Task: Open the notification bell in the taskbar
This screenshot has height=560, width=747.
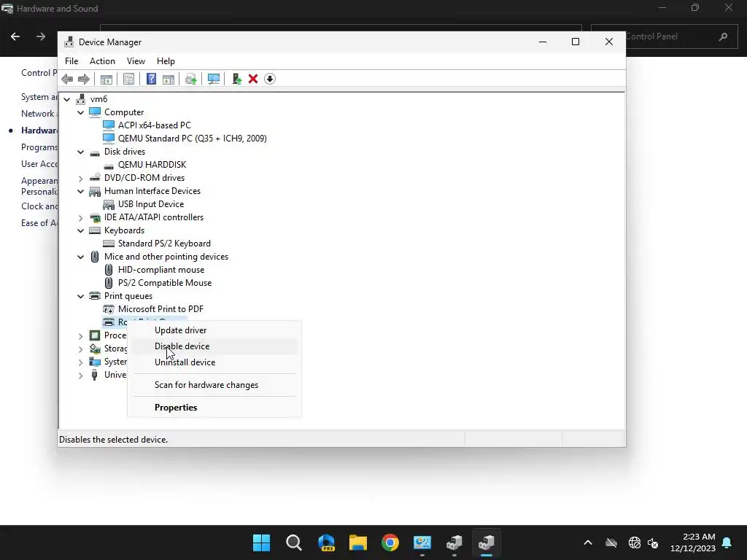Action: point(727,542)
